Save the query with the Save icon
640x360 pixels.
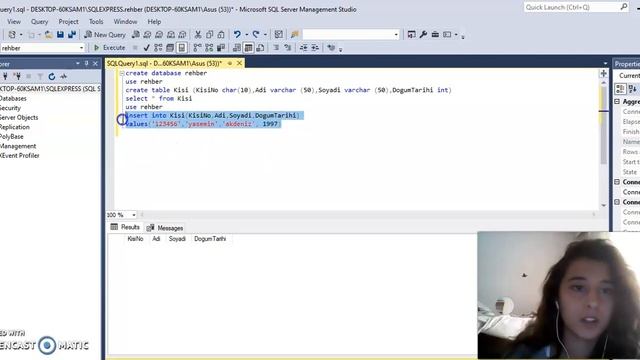pos(60,35)
